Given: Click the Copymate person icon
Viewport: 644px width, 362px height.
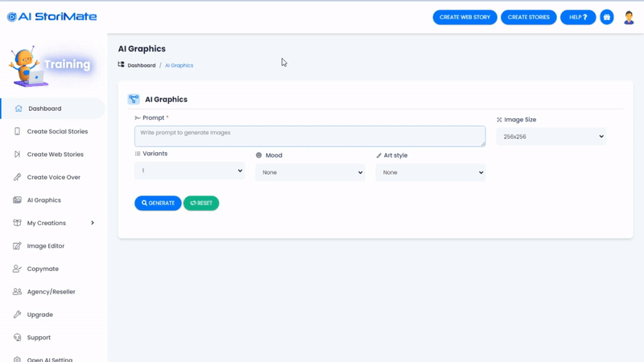Looking at the screenshot, I should pos(17,269).
